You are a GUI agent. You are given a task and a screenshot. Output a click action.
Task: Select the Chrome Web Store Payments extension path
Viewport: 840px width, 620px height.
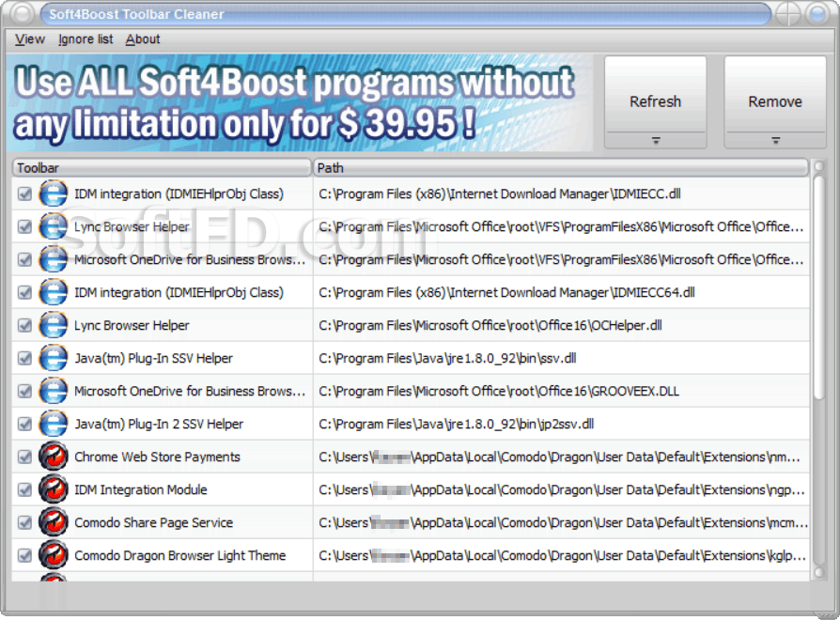(559, 457)
